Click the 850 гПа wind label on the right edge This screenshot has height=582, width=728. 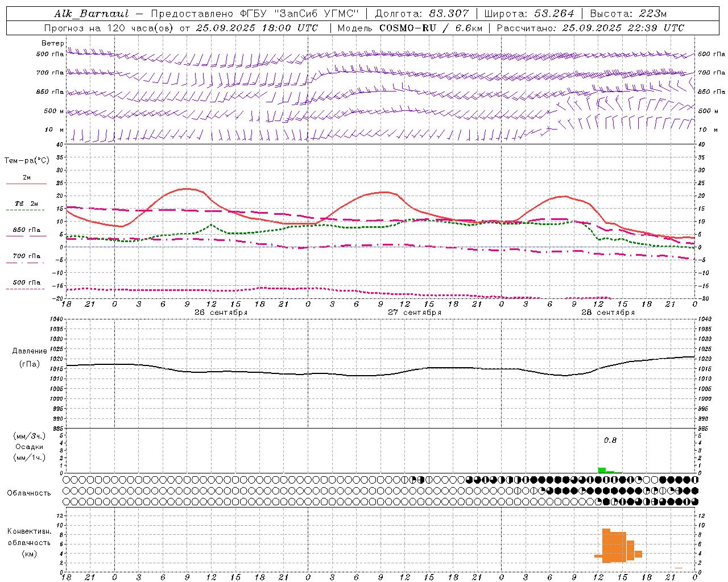(x=711, y=92)
